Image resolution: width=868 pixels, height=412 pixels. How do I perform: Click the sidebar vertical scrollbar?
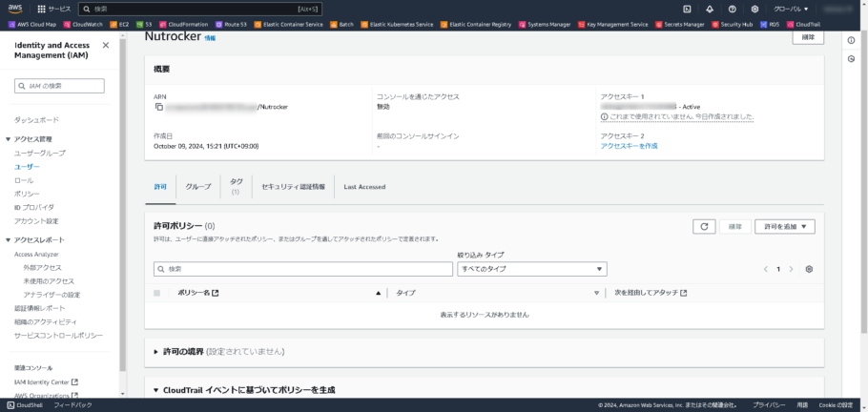coord(123,205)
